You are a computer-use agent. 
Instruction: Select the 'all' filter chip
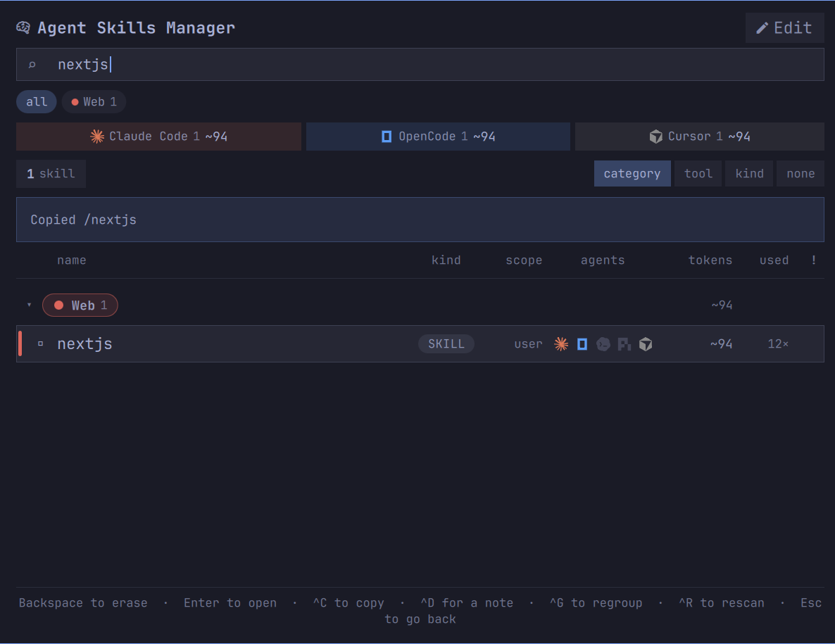[x=36, y=101]
